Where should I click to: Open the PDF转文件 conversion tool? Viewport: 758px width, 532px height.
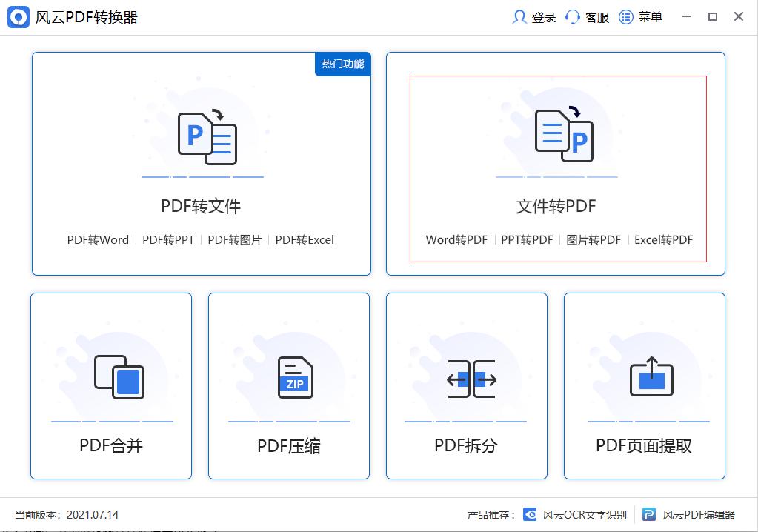coord(201,206)
